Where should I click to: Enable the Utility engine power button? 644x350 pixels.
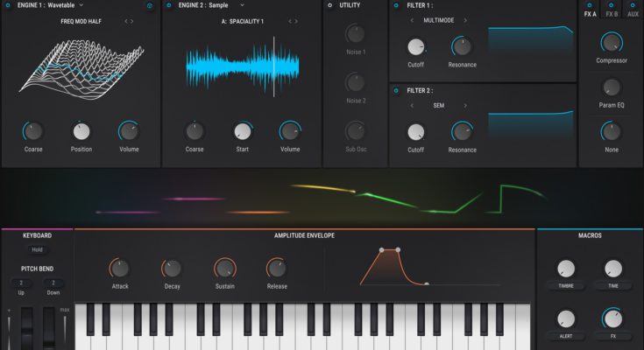329,5
